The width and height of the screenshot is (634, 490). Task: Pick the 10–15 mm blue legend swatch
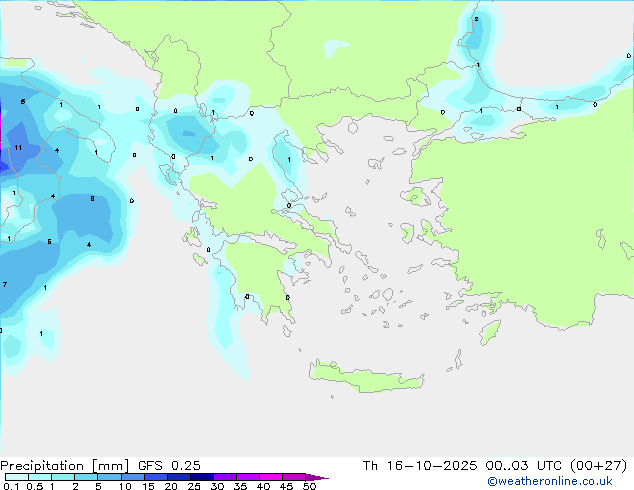132,477
